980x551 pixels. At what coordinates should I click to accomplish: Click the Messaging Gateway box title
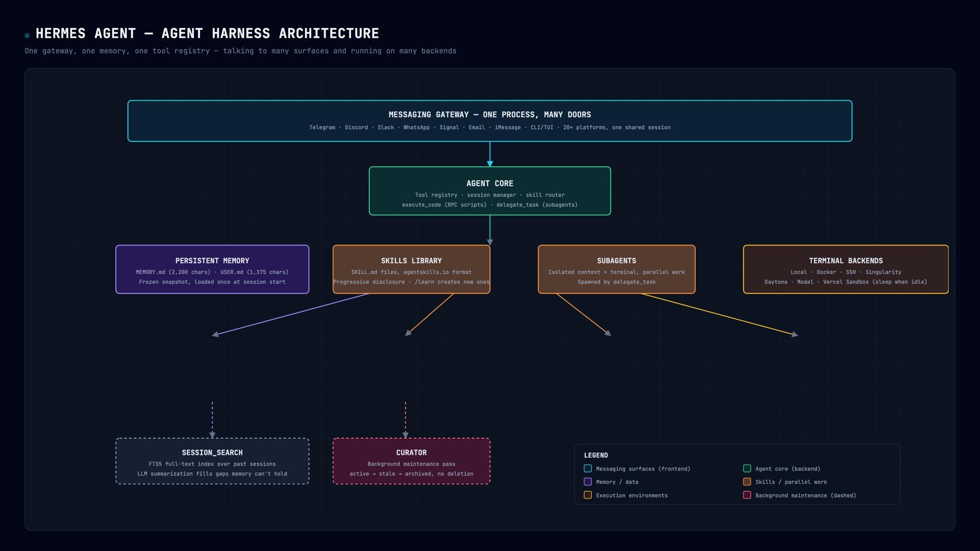(x=489, y=115)
